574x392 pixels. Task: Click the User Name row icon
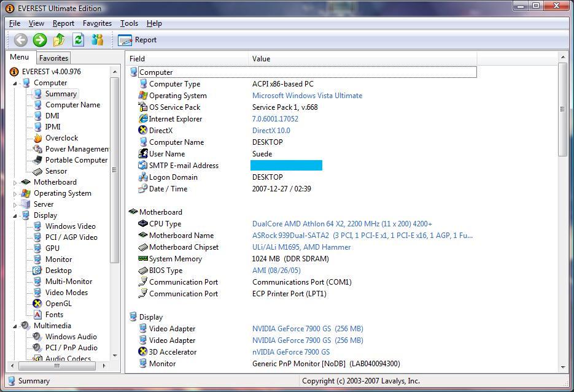click(143, 153)
